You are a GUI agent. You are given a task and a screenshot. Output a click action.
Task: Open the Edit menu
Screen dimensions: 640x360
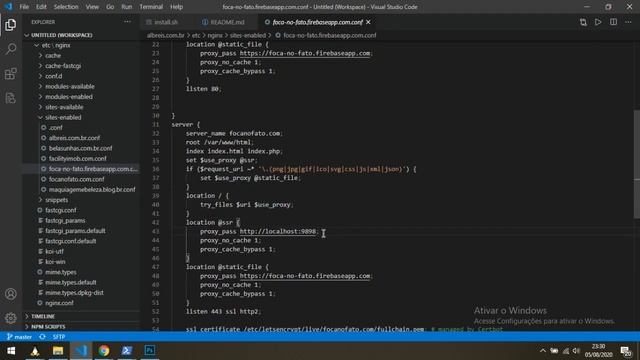coord(41,7)
